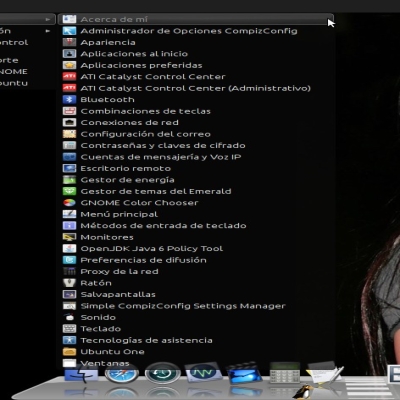Open the Gestor de energía icon
Viewport: 400px width, 400px height.
point(69,180)
